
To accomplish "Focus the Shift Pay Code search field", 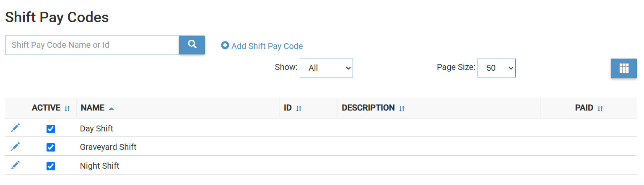I will click(92, 45).
